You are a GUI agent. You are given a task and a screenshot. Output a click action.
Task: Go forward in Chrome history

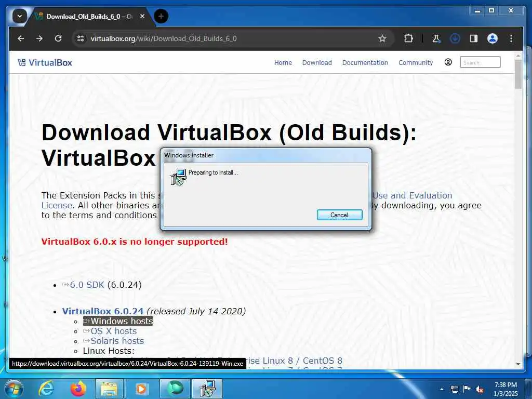(39, 38)
